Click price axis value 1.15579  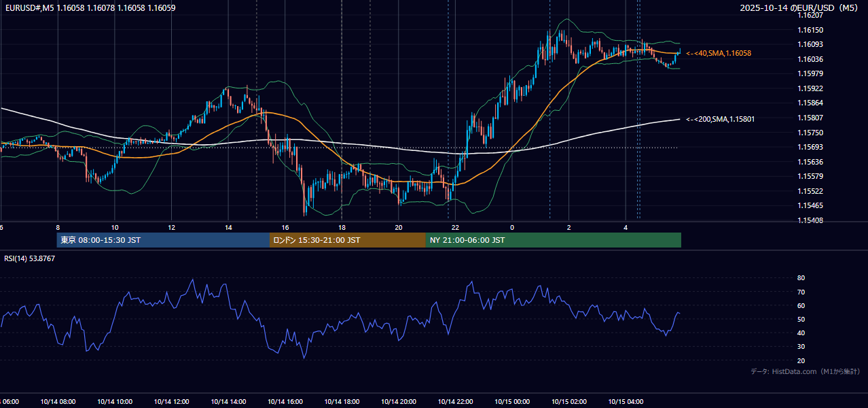(x=810, y=176)
